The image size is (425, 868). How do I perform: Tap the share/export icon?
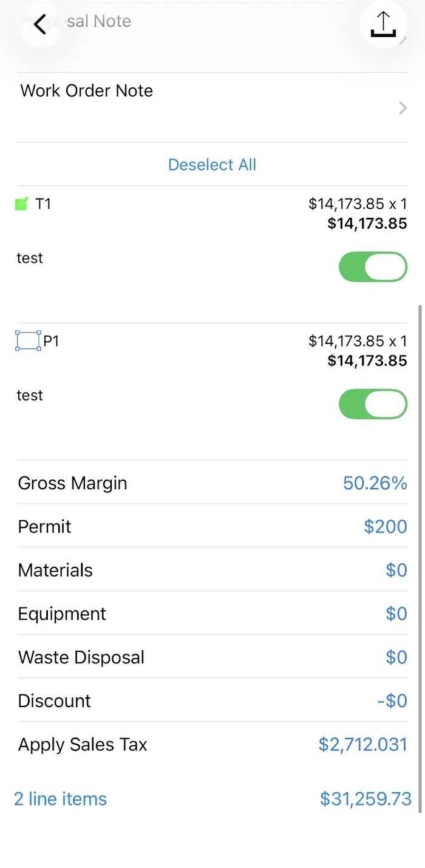point(383,24)
